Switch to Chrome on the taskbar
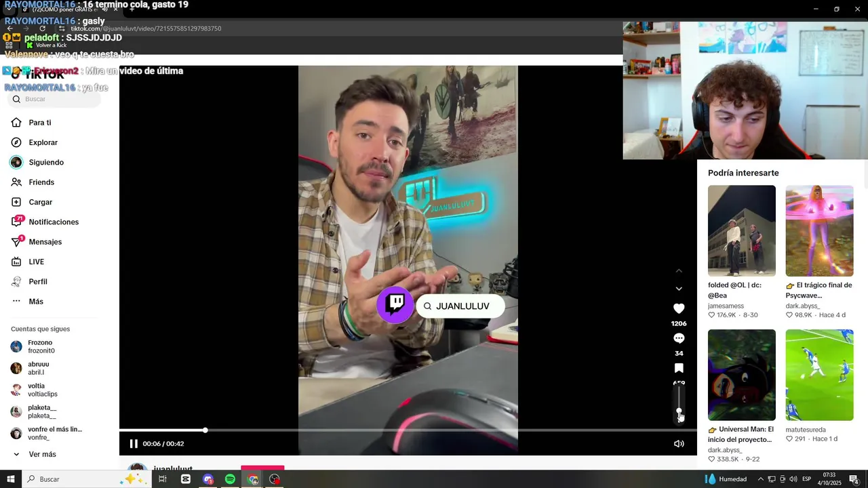Screen dimensions: 868x488 click(x=253, y=479)
